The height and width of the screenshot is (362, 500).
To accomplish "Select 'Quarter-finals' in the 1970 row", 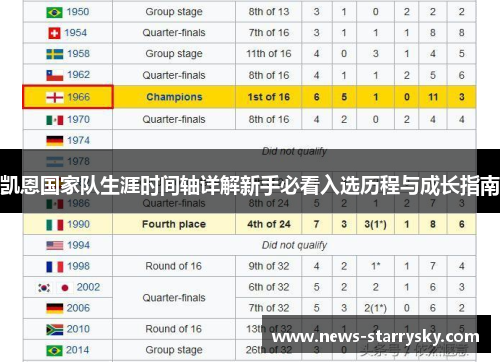I will tap(174, 119).
